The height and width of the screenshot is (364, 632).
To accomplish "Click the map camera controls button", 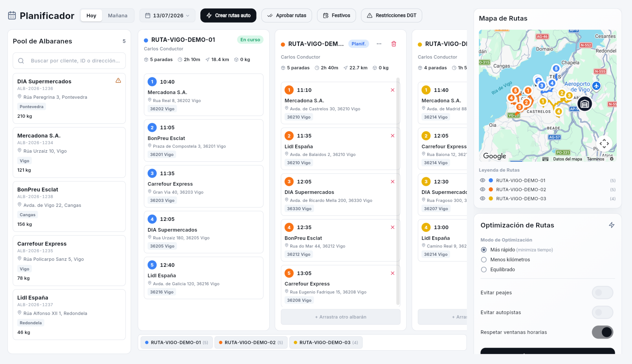I will point(604,144).
